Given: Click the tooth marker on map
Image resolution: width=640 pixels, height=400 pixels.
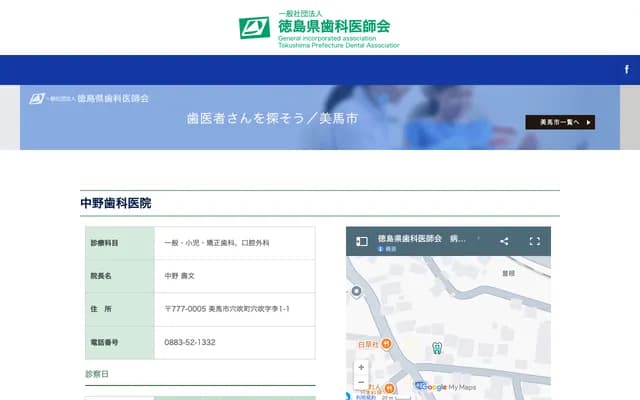Looking at the screenshot, I should [x=437, y=348].
